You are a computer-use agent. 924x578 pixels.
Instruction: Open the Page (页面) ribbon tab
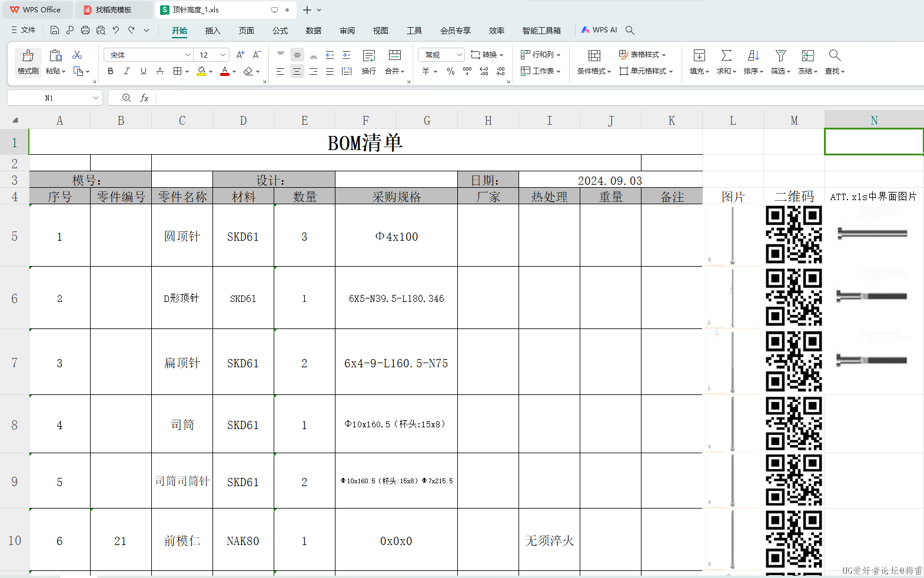(246, 31)
